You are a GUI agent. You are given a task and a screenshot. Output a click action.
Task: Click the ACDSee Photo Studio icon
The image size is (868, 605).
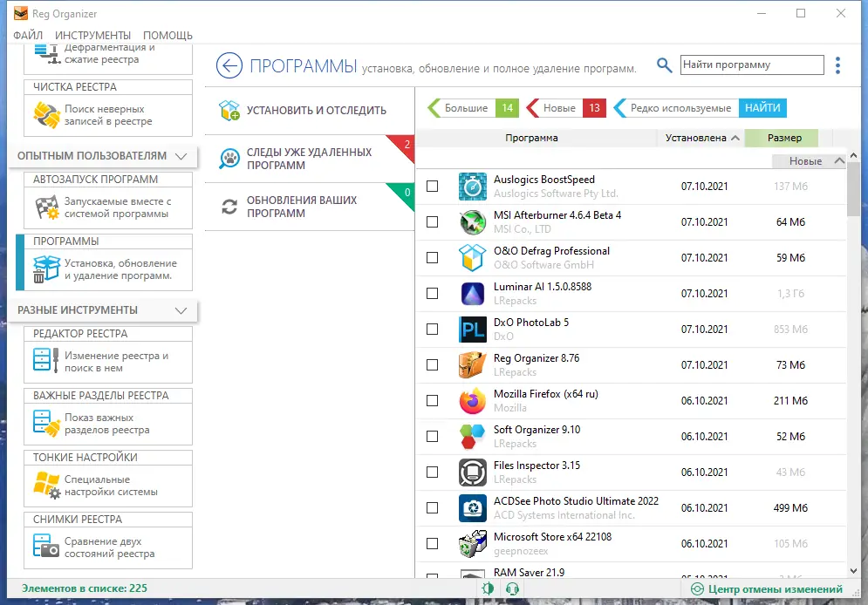pos(472,507)
